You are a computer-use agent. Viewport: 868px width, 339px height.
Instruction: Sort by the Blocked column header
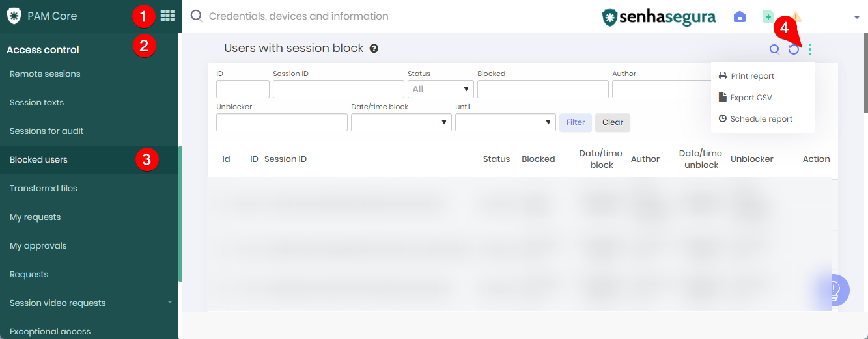[539, 159]
